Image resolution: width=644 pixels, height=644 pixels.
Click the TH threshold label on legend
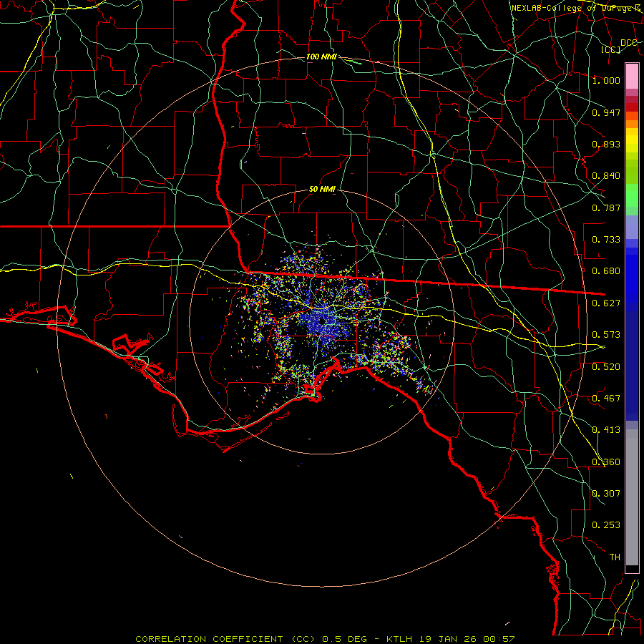(615, 557)
